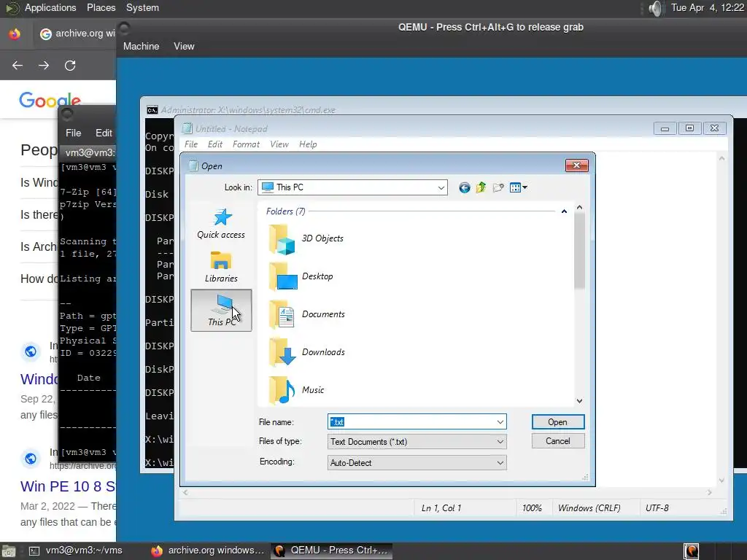Click the Google logo in Firefox
This screenshot has width=747, height=560.
50,101
